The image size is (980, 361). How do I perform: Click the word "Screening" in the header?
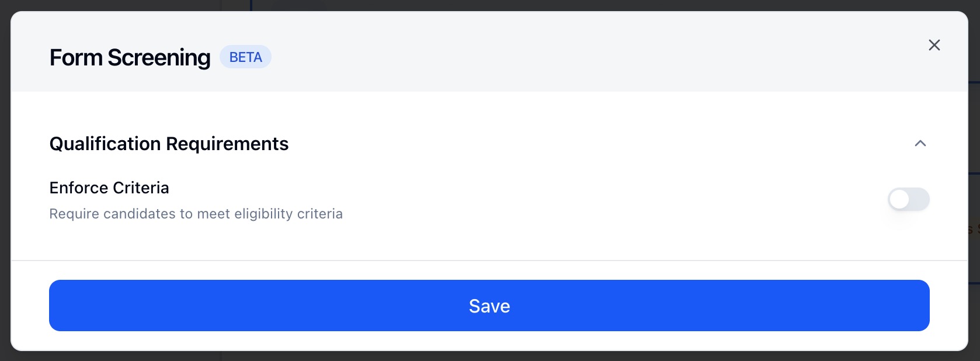click(x=159, y=58)
